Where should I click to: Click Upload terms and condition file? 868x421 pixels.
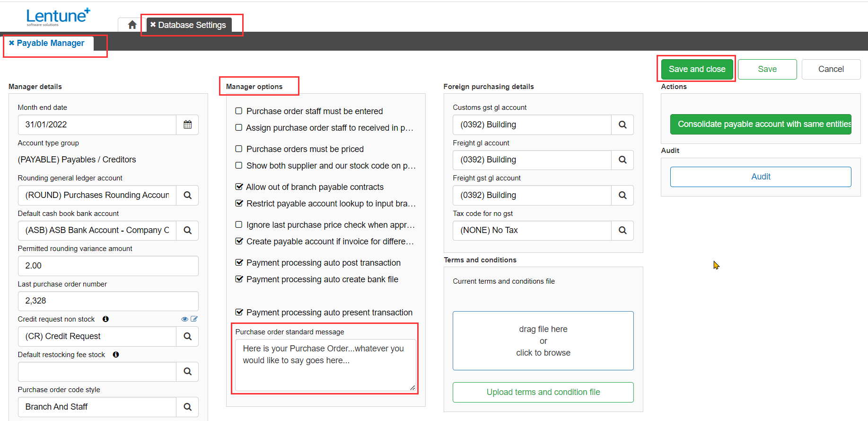[543, 392]
